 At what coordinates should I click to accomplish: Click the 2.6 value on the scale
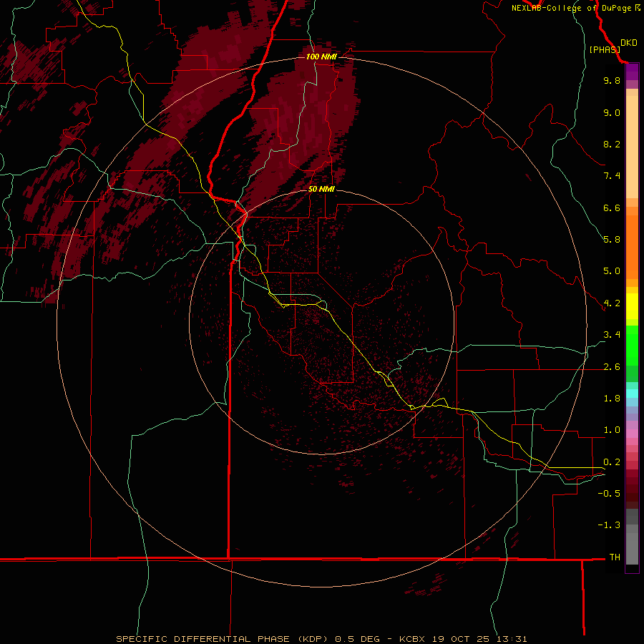coord(612,367)
